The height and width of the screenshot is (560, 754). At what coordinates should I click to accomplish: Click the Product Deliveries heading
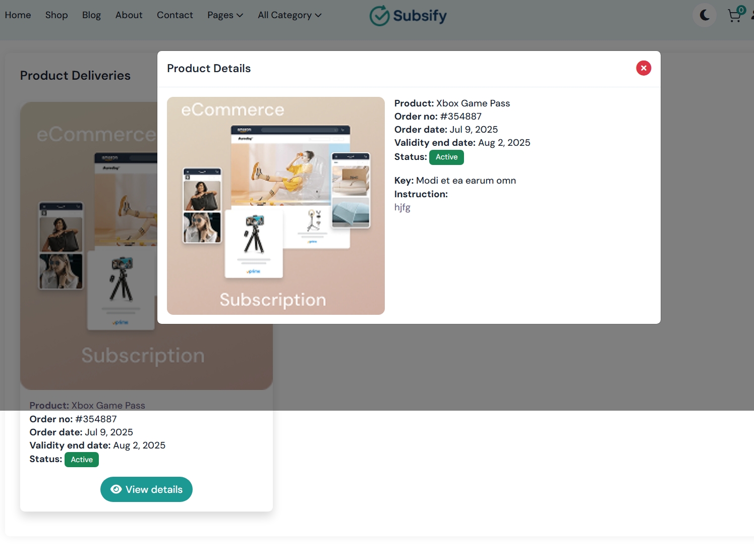coord(75,76)
